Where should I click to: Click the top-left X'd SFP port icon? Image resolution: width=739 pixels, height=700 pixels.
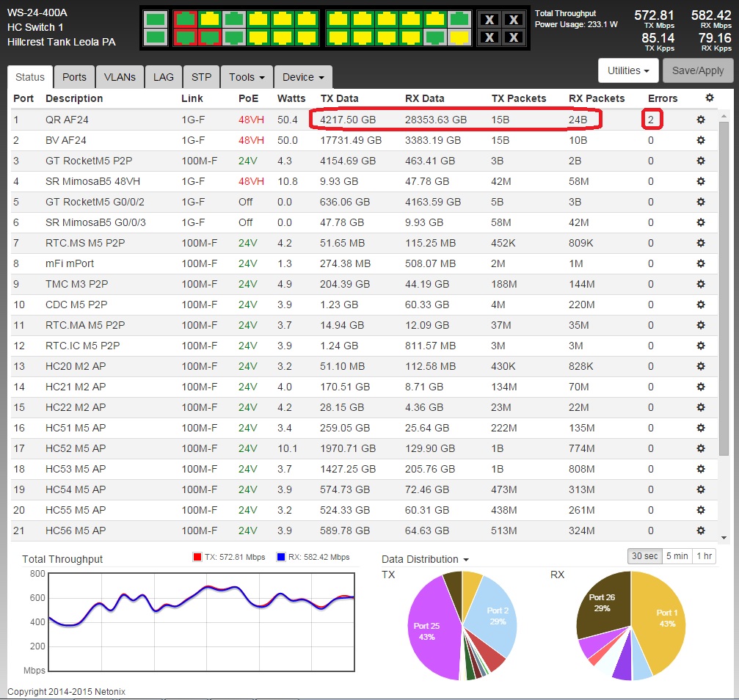pos(490,20)
